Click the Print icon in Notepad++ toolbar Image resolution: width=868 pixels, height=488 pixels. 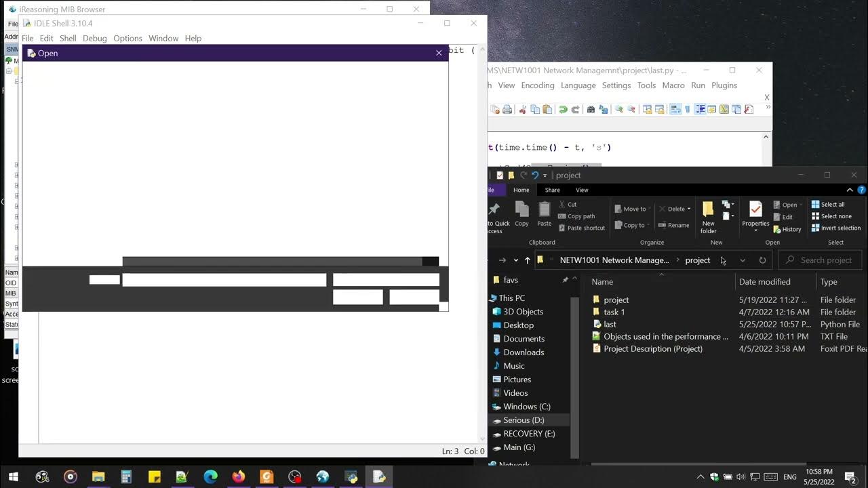point(507,109)
